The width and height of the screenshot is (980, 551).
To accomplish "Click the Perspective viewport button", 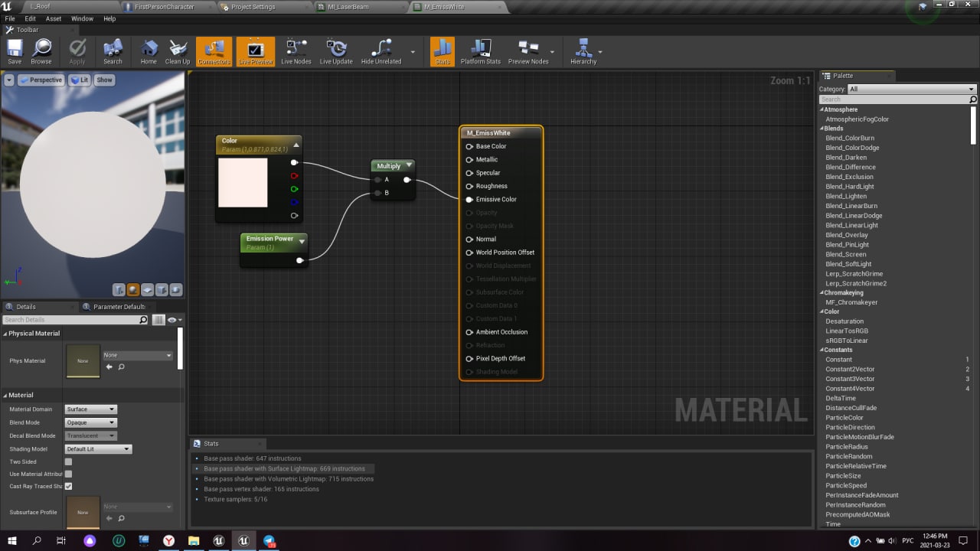I will (41, 80).
